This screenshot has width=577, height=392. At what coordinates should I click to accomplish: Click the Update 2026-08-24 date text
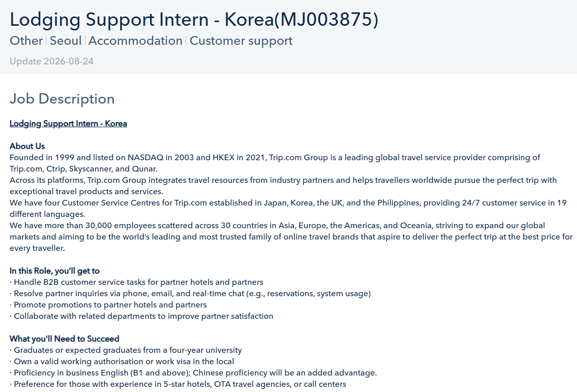[x=52, y=61]
